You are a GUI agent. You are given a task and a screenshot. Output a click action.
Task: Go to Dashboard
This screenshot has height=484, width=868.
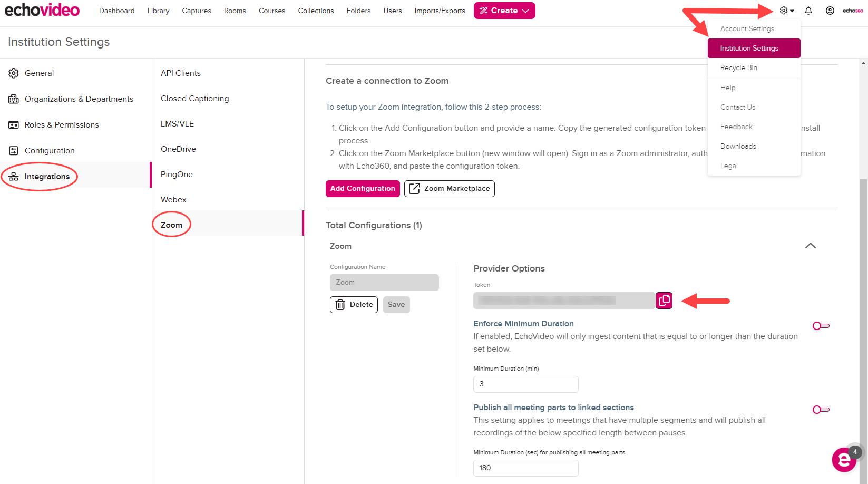click(117, 11)
